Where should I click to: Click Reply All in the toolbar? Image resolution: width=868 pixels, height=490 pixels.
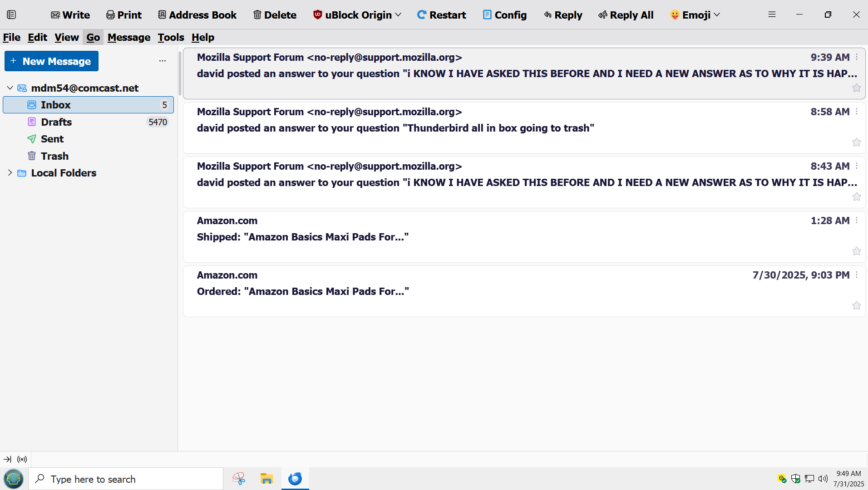626,15
